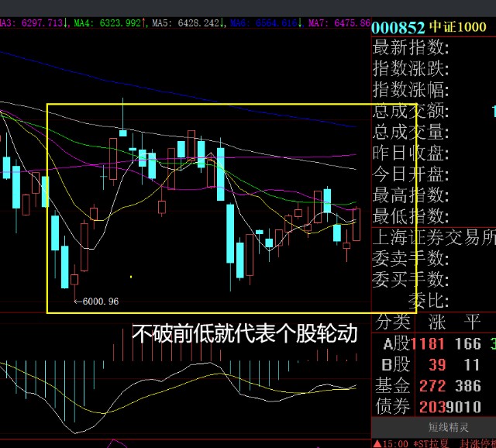Click the 基金 rising count 272
The height and width of the screenshot is (448, 496).
point(432,386)
